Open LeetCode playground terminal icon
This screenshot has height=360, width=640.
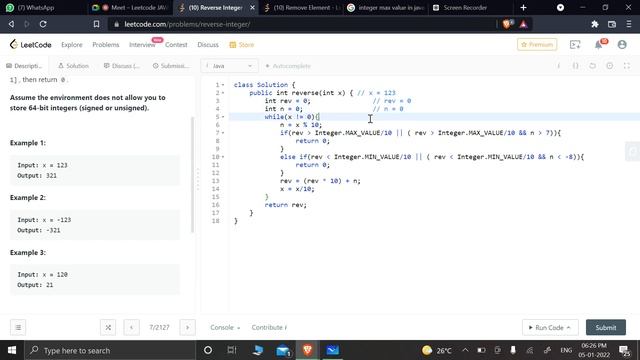pos(575,44)
